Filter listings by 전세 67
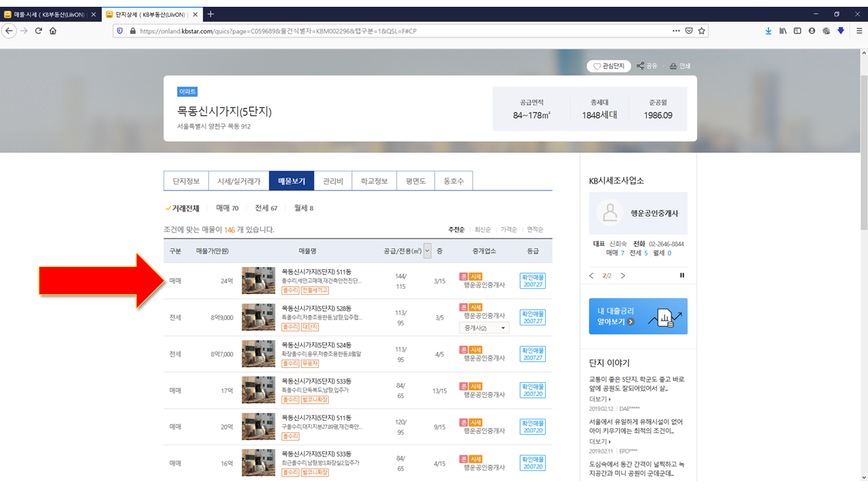This screenshot has height=488, width=868. [267, 208]
